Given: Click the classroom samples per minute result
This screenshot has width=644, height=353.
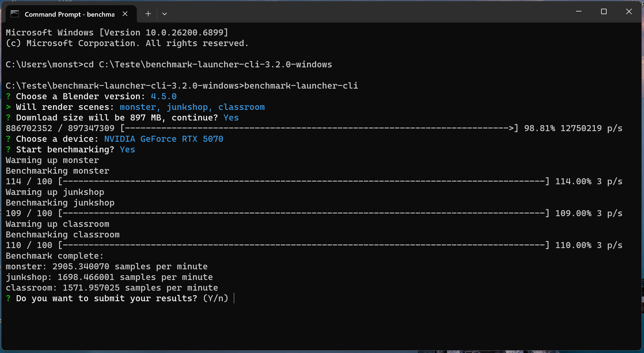Looking at the screenshot, I should click(112, 288).
